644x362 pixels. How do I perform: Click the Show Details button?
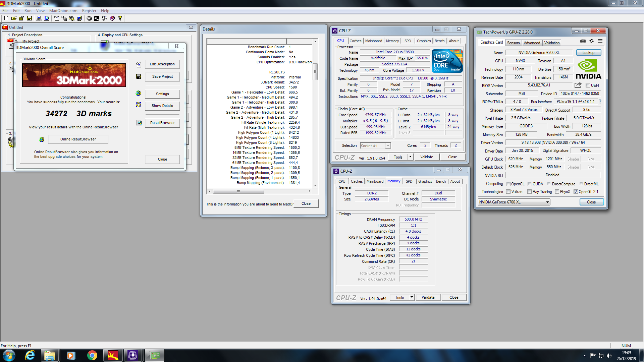point(162,106)
